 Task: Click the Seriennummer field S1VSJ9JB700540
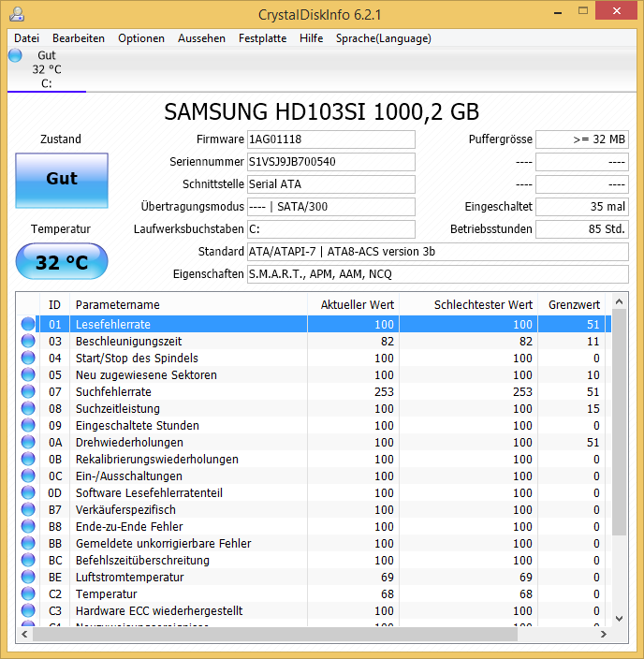click(x=331, y=162)
